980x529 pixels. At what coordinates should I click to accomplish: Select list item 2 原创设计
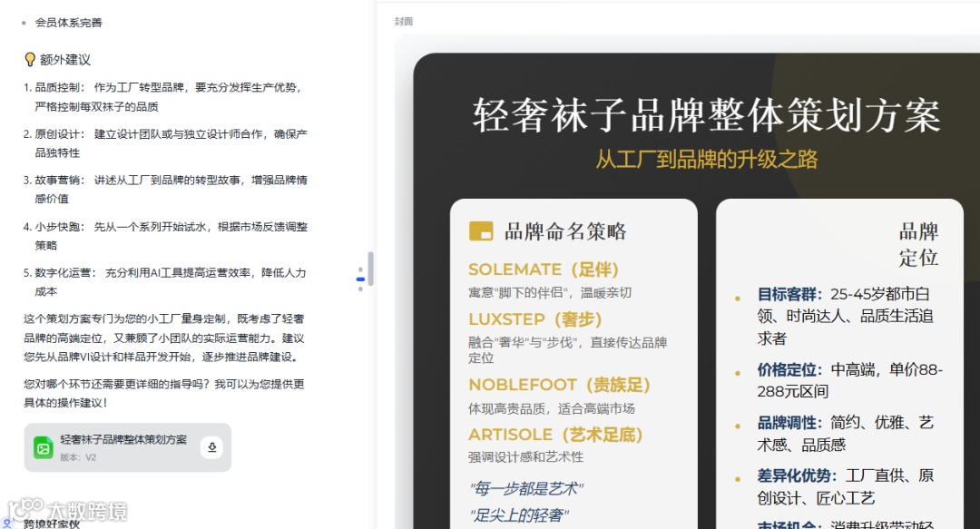(x=165, y=143)
